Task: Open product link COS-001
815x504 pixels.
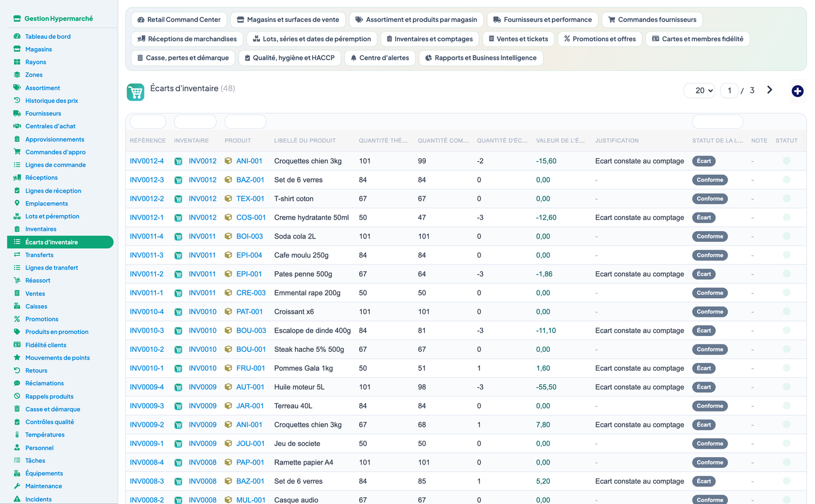Action: point(251,218)
